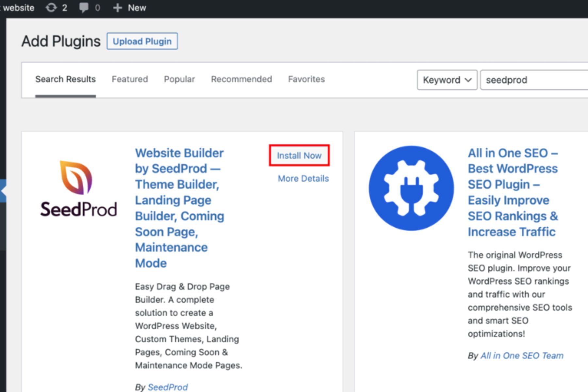Viewport: 588px width, 392px height.
Task: Click the All in One SEO gear logo
Action: (x=411, y=188)
